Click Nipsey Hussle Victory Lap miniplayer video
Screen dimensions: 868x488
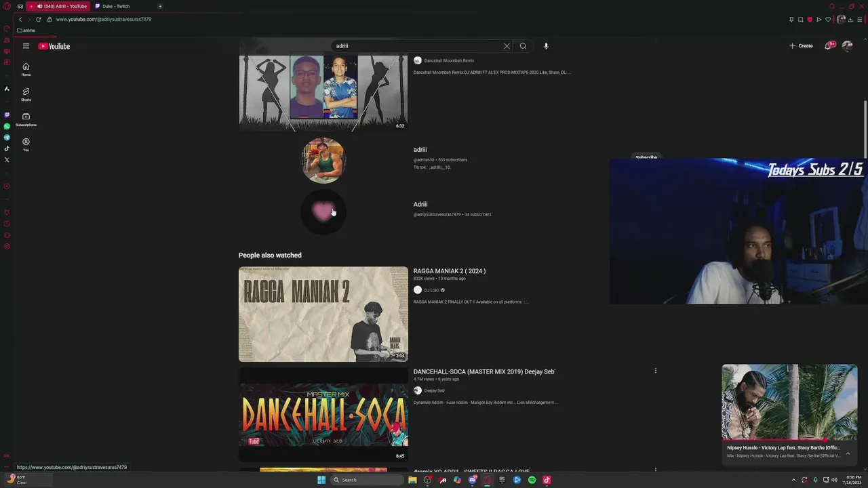coord(789,403)
